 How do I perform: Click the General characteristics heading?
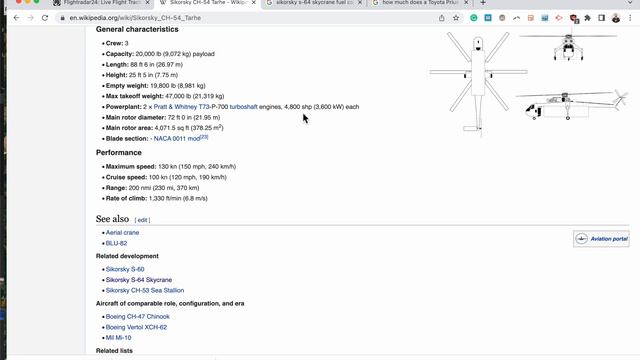[x=137, y=29]
